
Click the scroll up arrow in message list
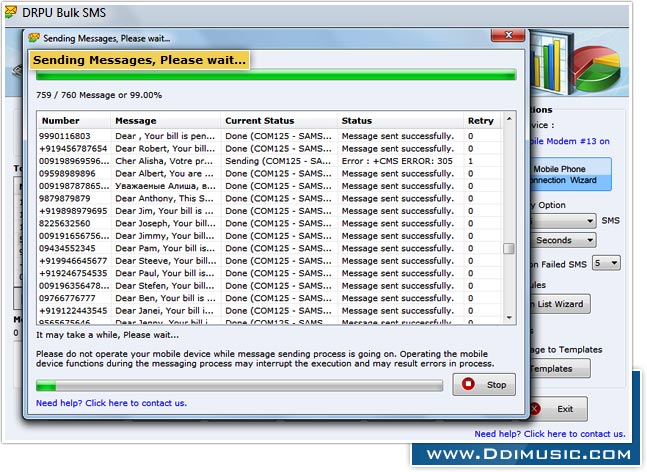pos(509,119)
